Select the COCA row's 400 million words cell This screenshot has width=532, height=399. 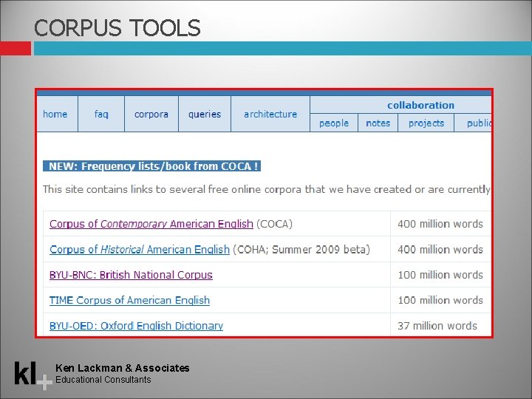440,224
